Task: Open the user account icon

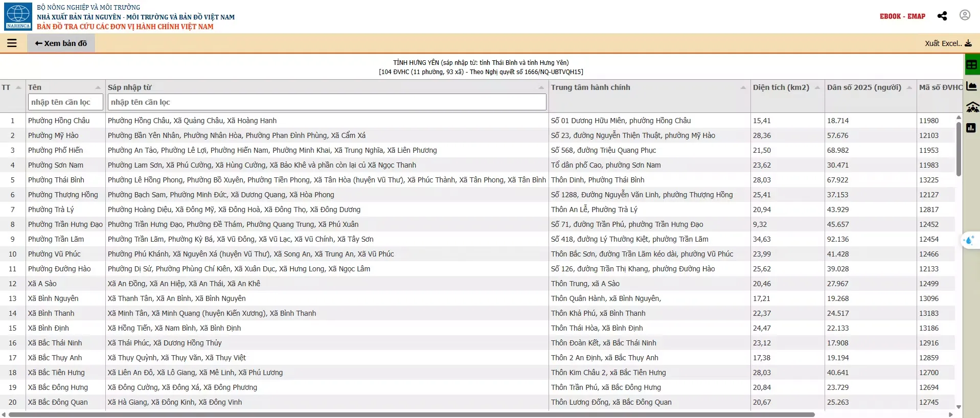Action: 965,15
